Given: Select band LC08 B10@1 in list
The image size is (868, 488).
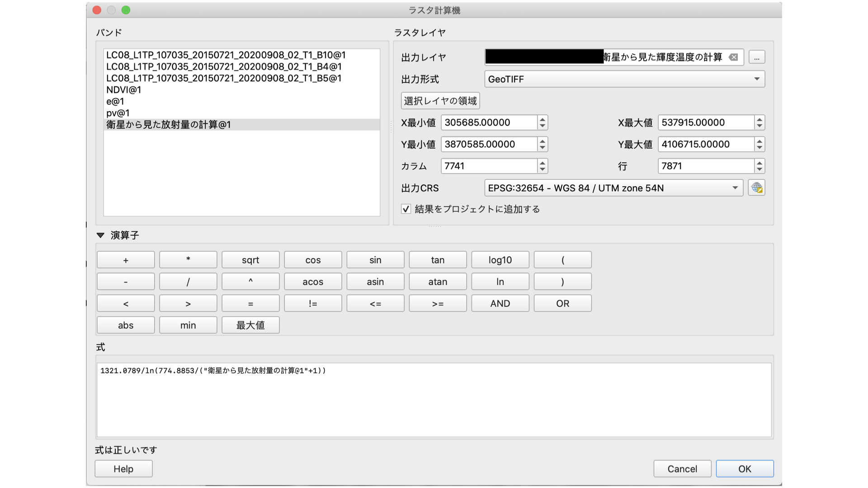Looking at the screenshot, I should click(241, 55).
